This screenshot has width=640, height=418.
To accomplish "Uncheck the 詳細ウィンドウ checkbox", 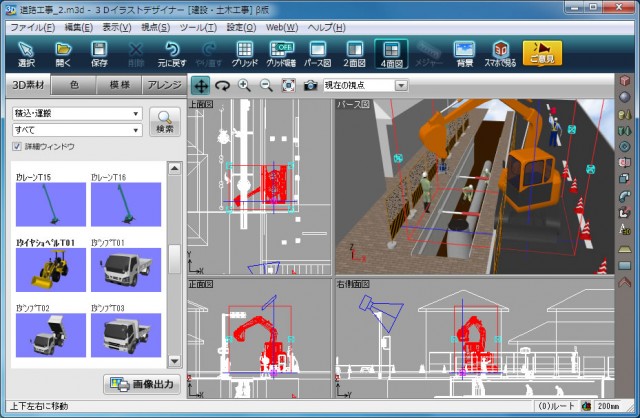I will [x=17, y=146].
